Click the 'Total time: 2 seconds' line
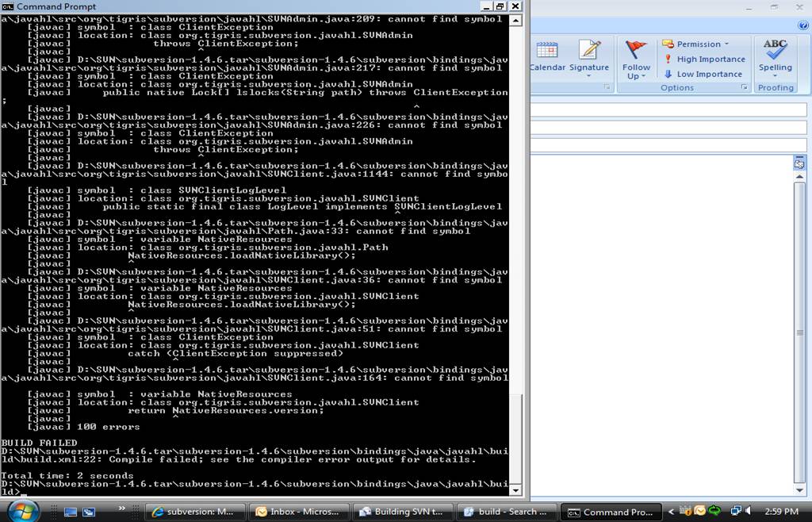Image resolution: width=812 pixels, height=522 pixels. tap(67, 475)
